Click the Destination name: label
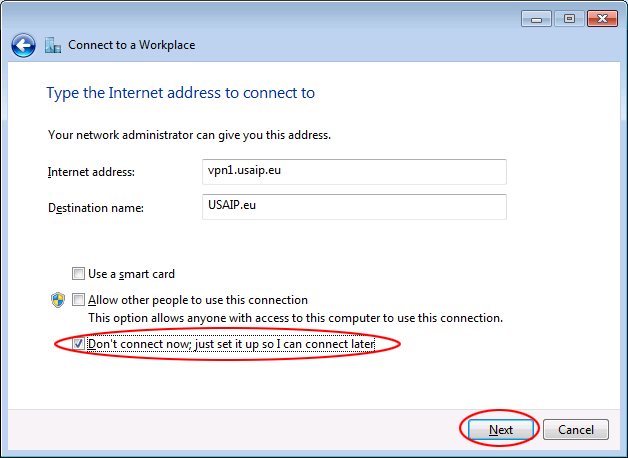628x458 pixels. click(96, 208)
